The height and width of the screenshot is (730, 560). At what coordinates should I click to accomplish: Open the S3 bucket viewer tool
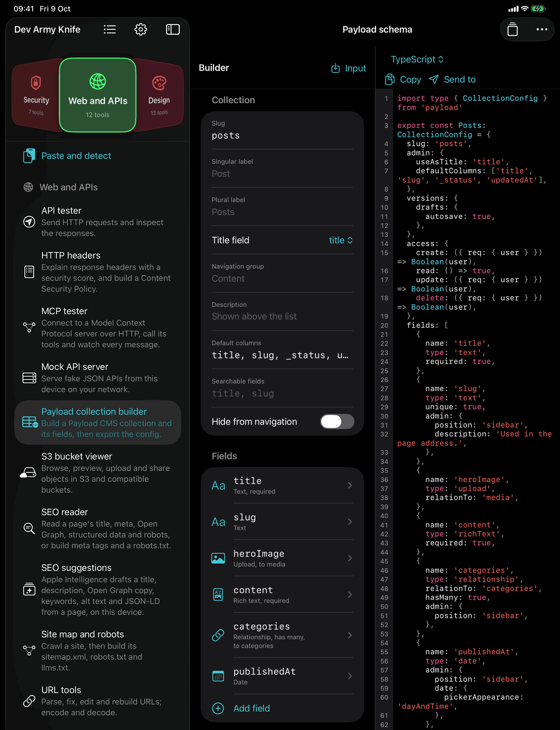click(98, 473)
